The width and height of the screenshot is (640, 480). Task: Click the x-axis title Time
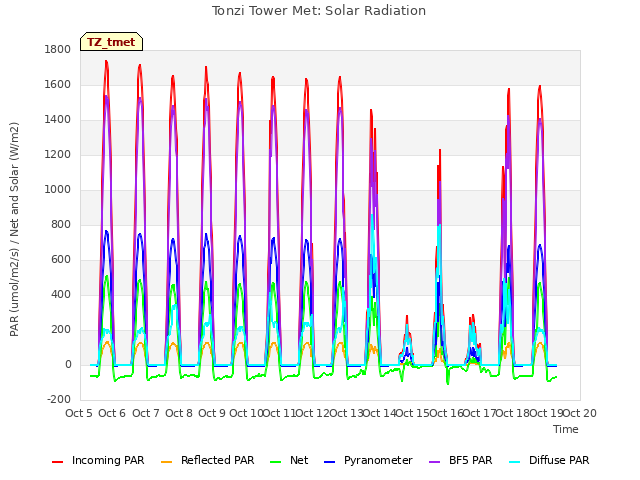566,429
